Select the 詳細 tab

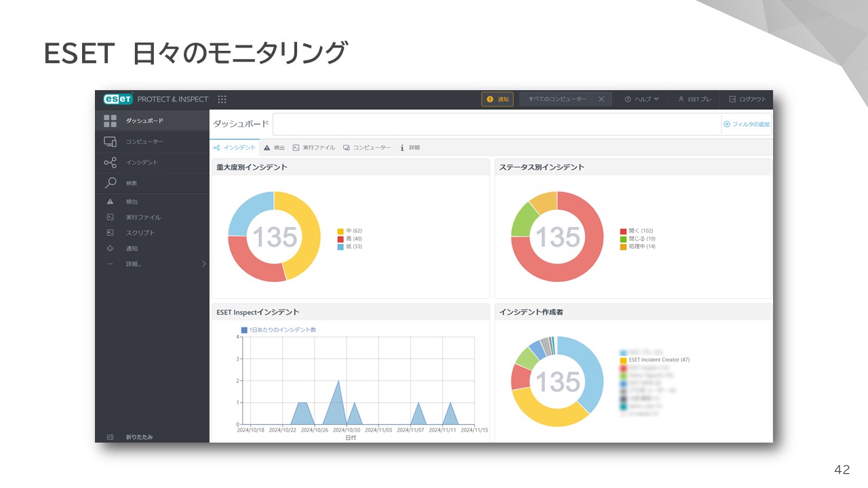click(x=410, y=148)
